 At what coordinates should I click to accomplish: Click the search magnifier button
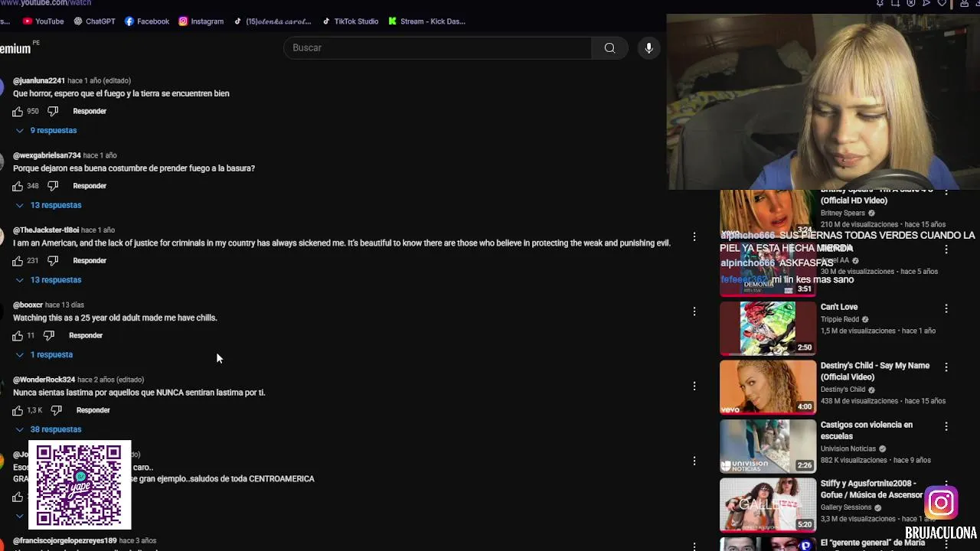coord(609,47)
